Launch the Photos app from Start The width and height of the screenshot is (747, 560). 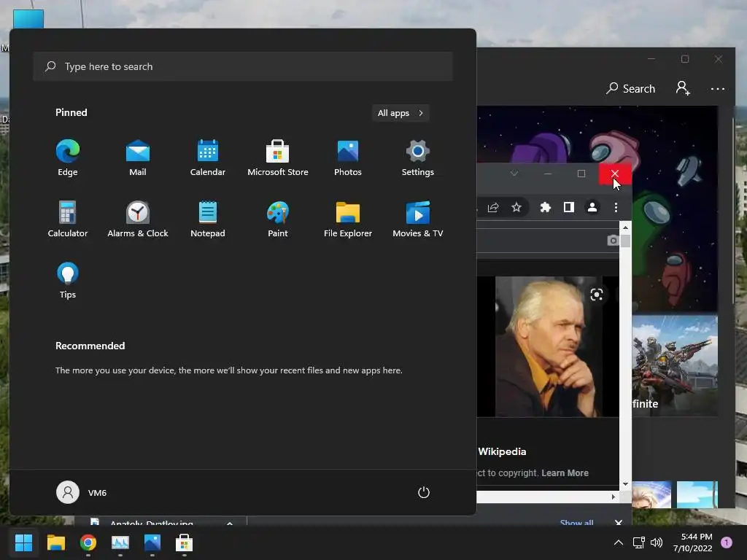(348, 158)
